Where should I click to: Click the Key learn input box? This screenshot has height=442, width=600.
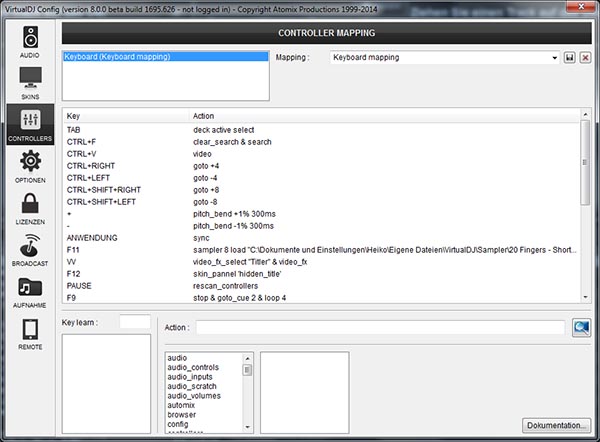point(135,322)
